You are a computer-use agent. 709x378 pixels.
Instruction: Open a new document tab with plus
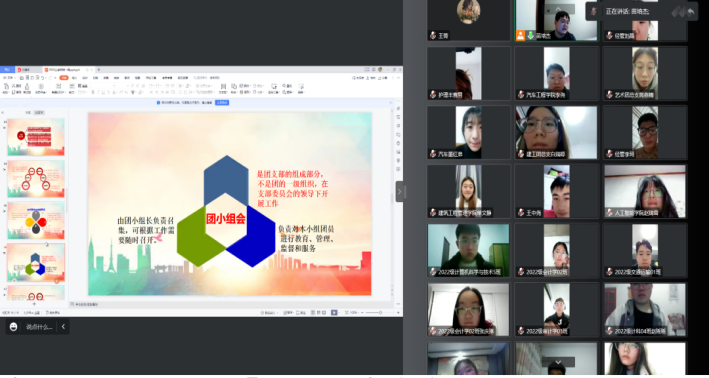pyautogui.click(x=99, y=70)
